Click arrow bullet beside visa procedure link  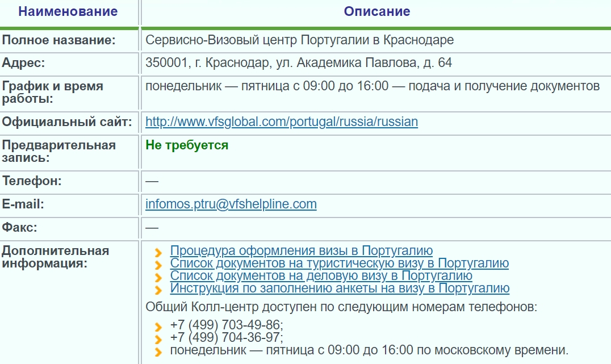coord(158,252)
